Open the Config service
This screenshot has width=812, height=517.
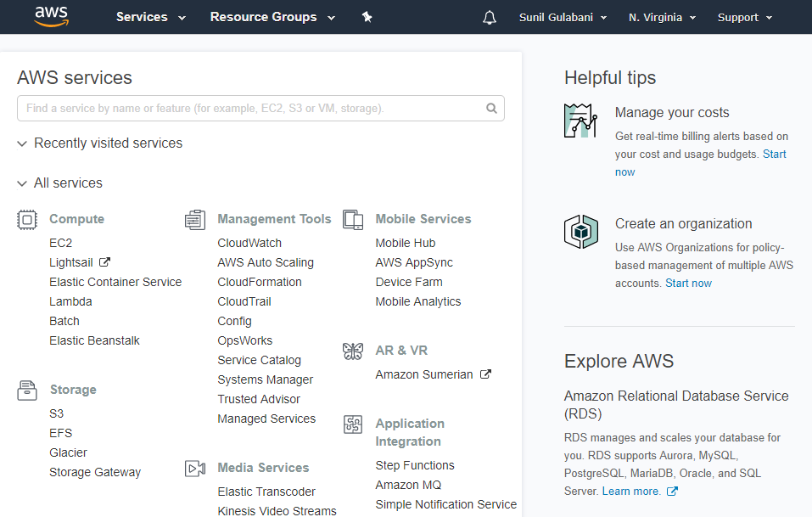pos(234,321)
